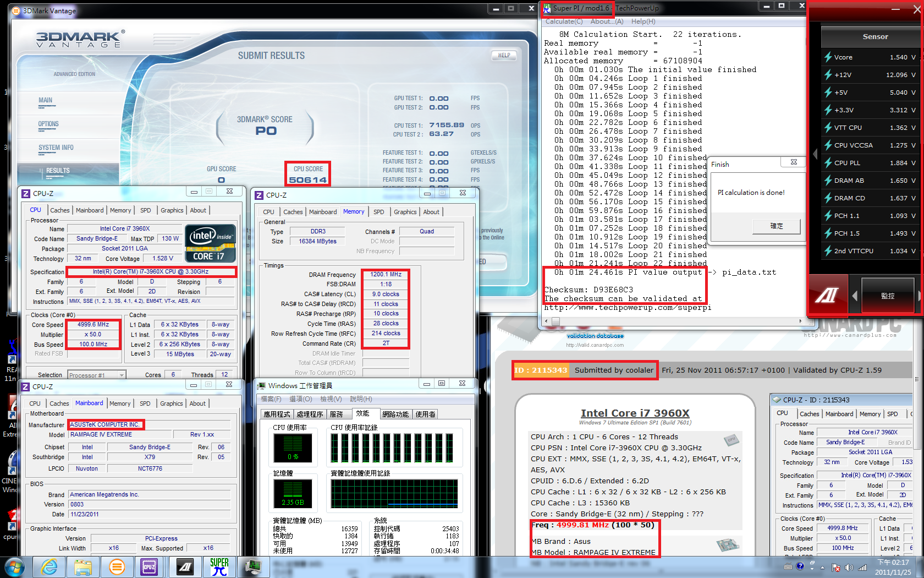Open Calculate(C) menu in Super PI

pyautogui.click(x=564, y=21)
